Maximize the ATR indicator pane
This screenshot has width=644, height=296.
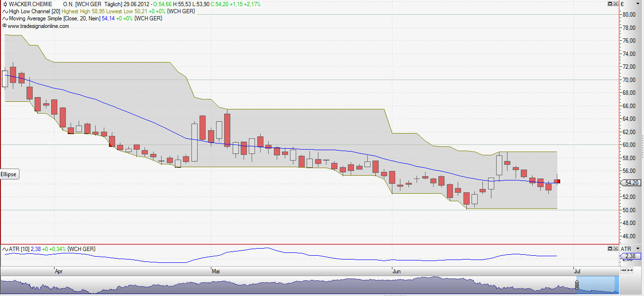click(610, 248)
